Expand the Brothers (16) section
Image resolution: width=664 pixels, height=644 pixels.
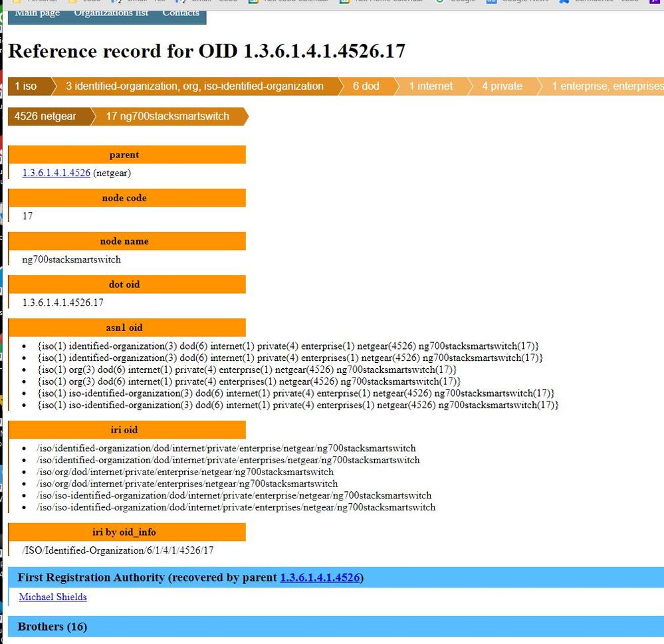[52, 627]
